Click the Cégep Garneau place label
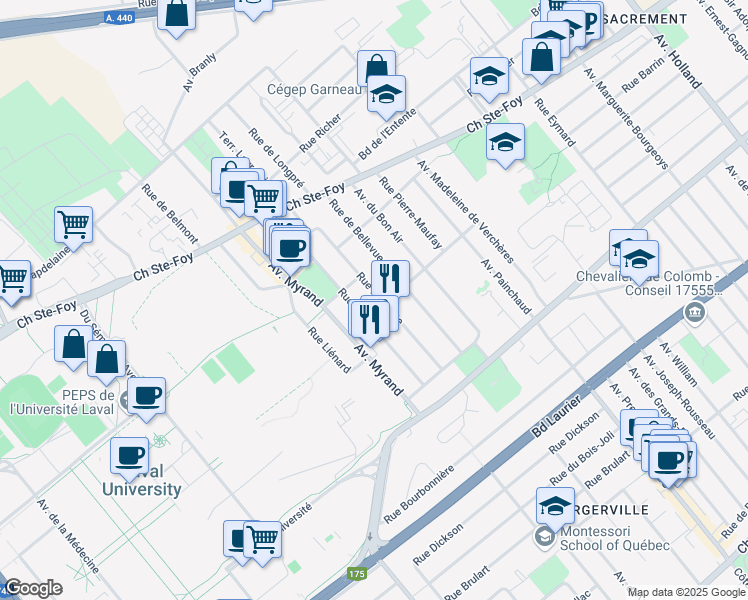Screen dimensions: 748x600 (314, 89)
